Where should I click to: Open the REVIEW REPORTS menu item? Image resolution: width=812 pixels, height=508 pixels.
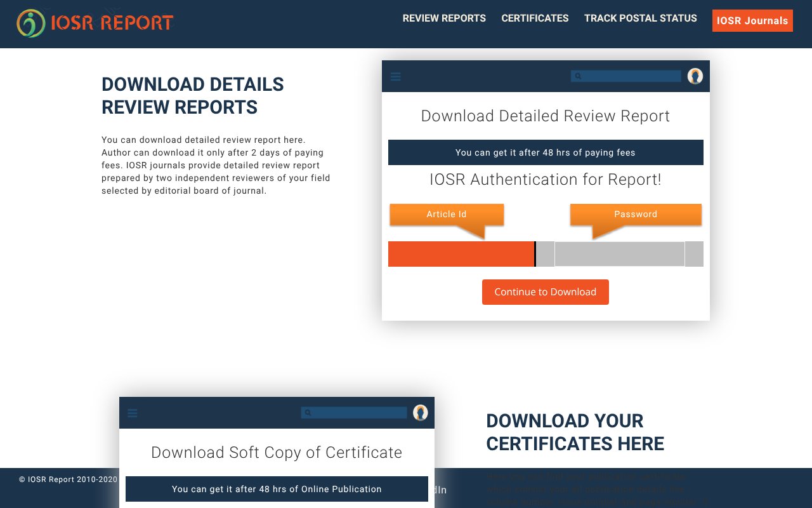(444, 18)
